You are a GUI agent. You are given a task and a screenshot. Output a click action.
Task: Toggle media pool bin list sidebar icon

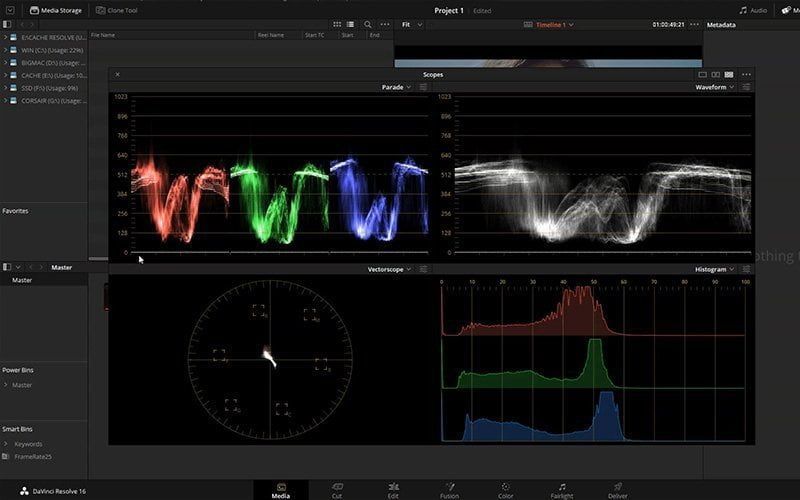coord(7,267)
